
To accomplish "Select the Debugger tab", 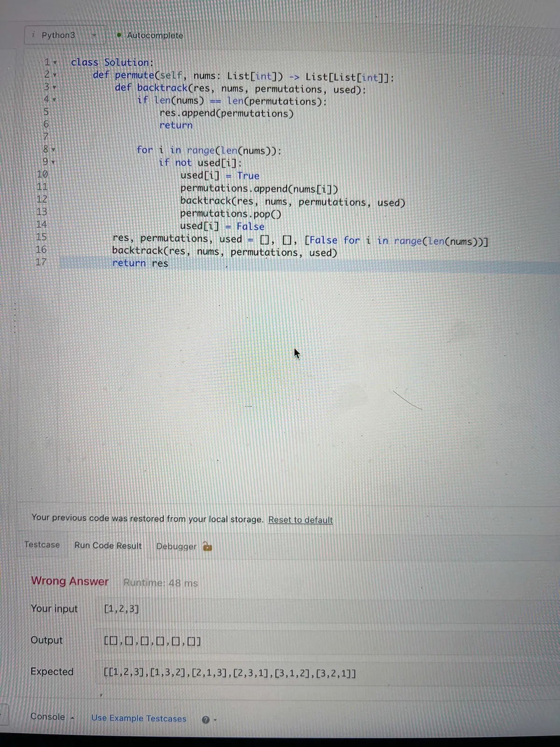I will pyautogui.click(x=176, y=546).
